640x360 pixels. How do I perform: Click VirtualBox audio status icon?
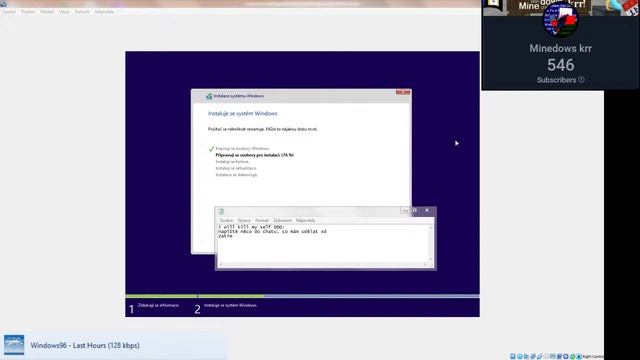coord(526,356)
